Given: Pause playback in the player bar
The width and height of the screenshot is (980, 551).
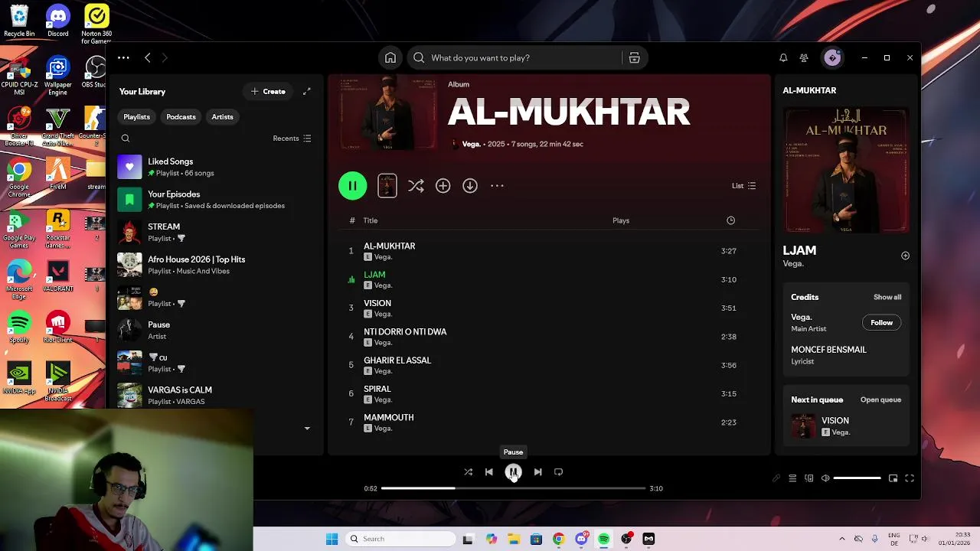Looking at the screenshot, I should pos(513,472).
